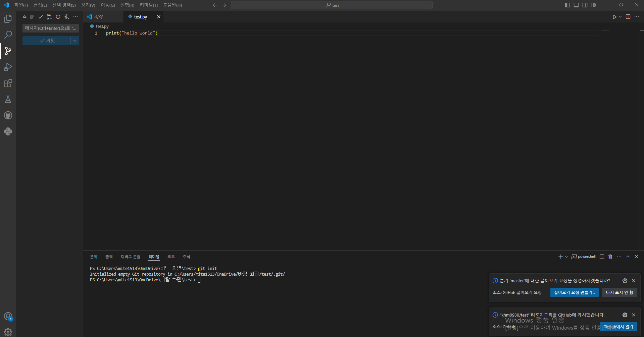Click the 다시 표시 안 함 button
The height and width of the screenshot is (337, 644).
[x=620, y=292]
